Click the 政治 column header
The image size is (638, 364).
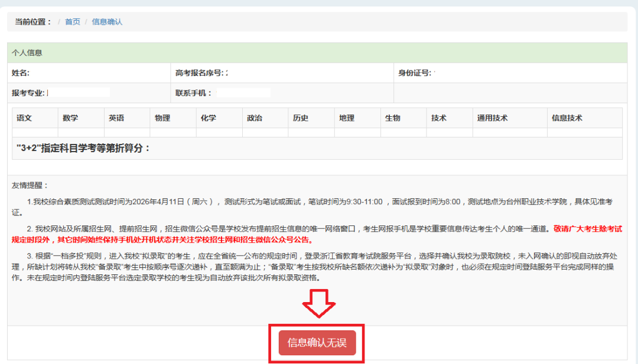(x=255, y=118)
